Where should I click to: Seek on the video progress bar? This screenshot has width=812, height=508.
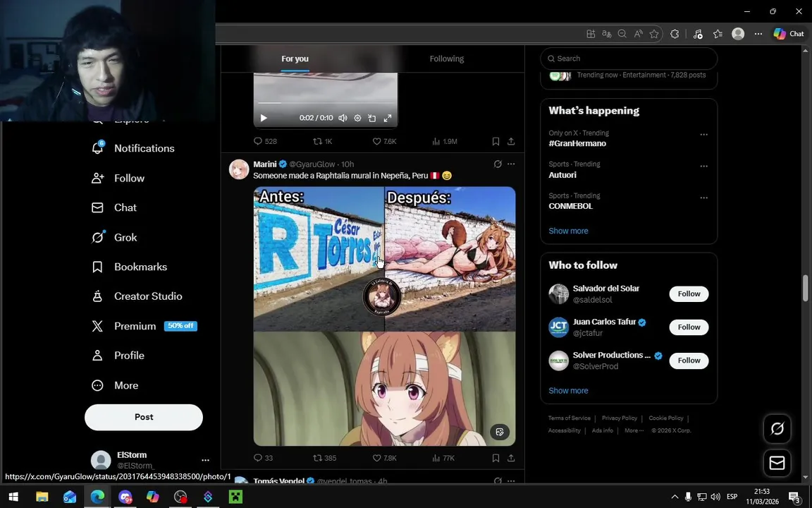point(325,103)
